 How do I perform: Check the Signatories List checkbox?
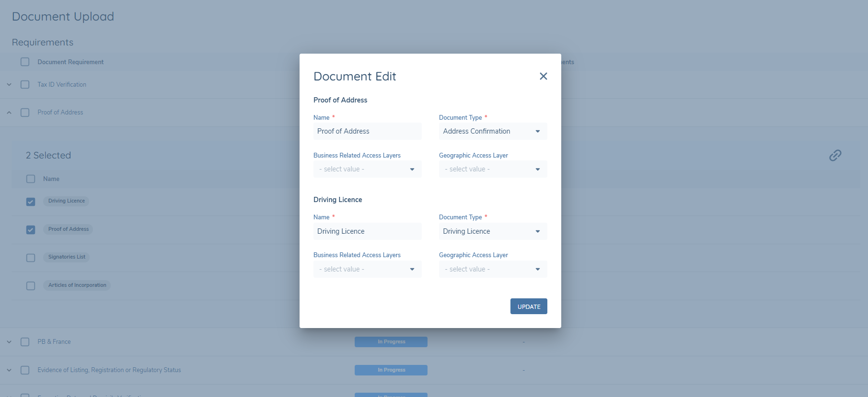(31, 258)
